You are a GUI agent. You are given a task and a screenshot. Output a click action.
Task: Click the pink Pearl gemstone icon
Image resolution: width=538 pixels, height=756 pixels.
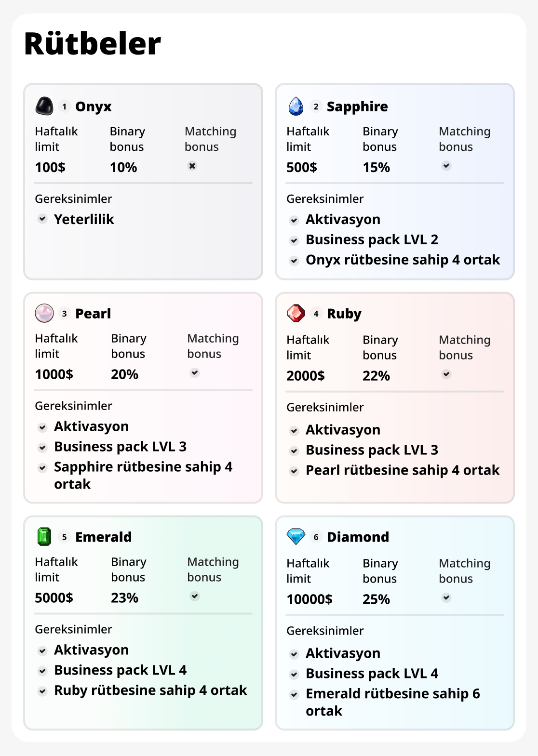[x=44, y=313]
